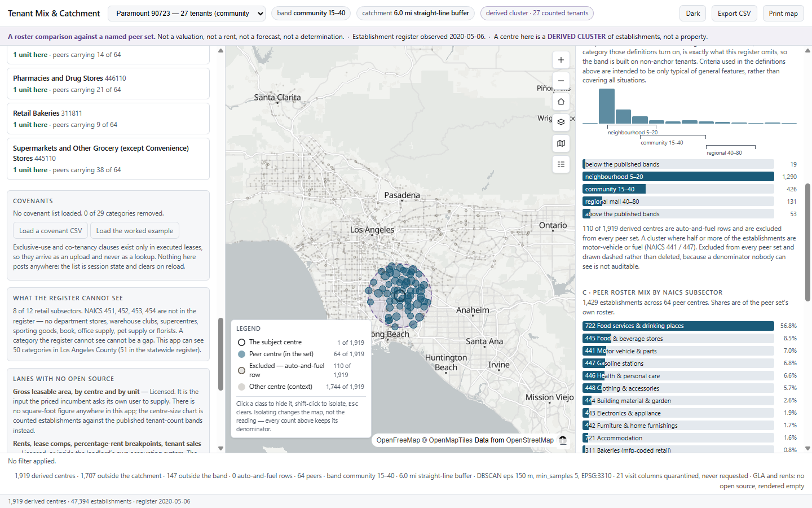Click the Print map button

[783, 14]
